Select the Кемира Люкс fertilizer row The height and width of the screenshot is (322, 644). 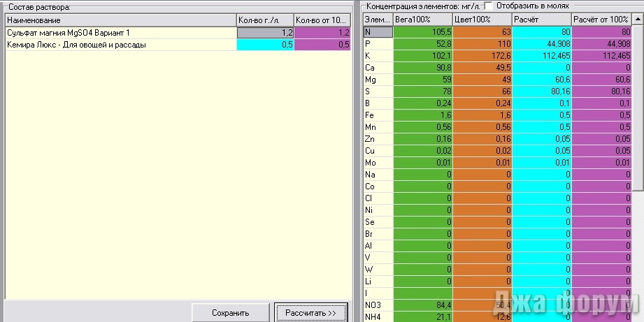coord(119,45)
